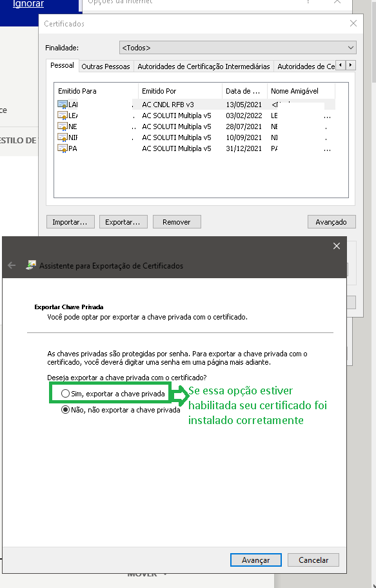Sort by the Emitido Por column header
This screenshot has width=376, height=588.
[180, 91]
